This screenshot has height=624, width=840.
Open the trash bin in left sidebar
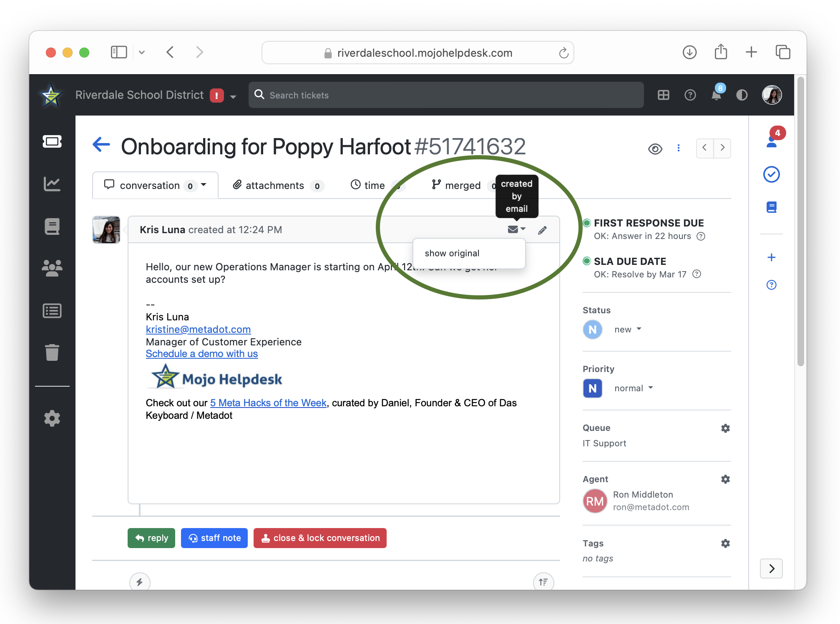(x=52, y=352)
